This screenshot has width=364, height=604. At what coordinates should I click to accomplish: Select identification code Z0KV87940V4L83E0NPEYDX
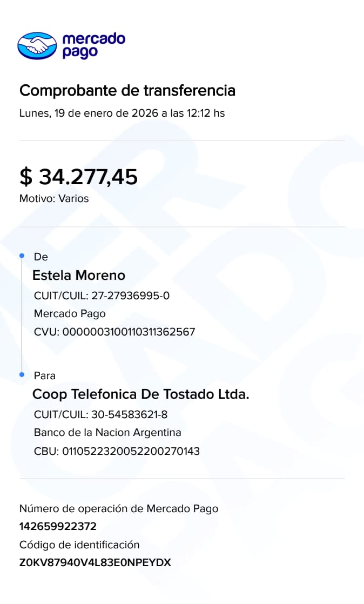coord(95,562)
